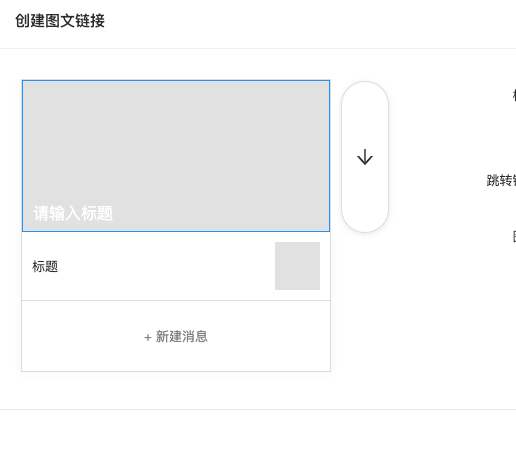Click the 新建消息 text to add a message
The height and width of the screenshot is (457, 516).
182,336
